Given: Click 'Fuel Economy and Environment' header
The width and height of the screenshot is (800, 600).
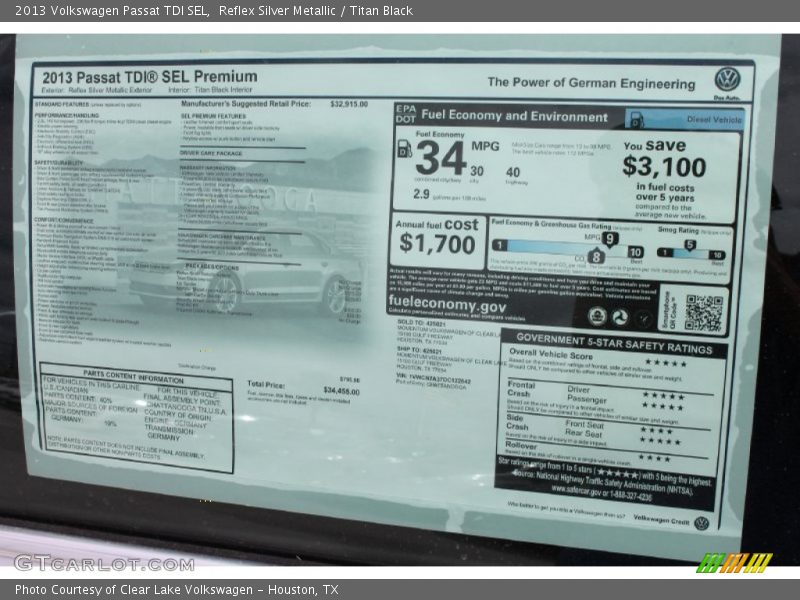Looking at the screenshot, I should click(514, 116).
